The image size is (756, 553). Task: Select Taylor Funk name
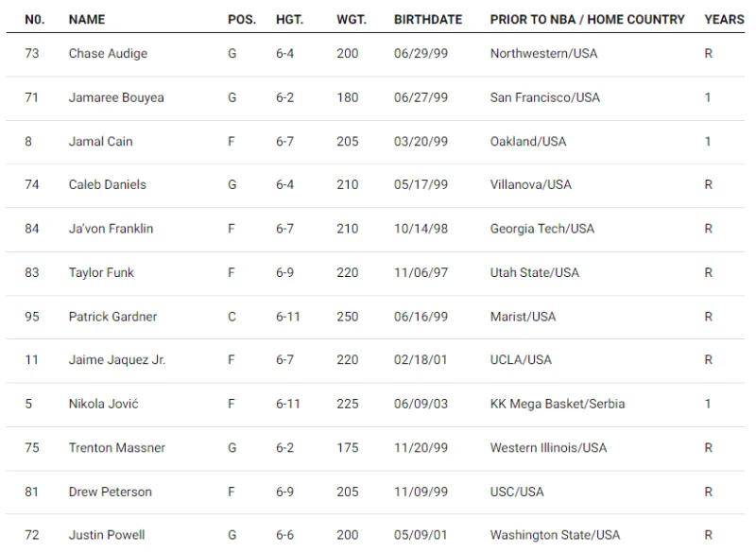pyautogui.click(x=101, y=272)
